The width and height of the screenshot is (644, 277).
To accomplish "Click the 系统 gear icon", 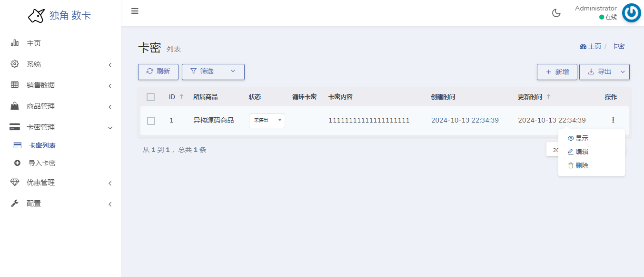I will pyautogui.click(x=14, y=64).
